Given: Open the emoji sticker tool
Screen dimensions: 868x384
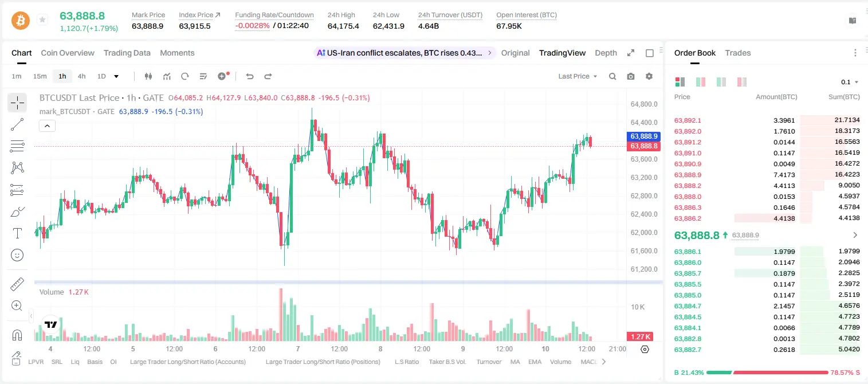Looking at the screenshot, I should 17,255.
